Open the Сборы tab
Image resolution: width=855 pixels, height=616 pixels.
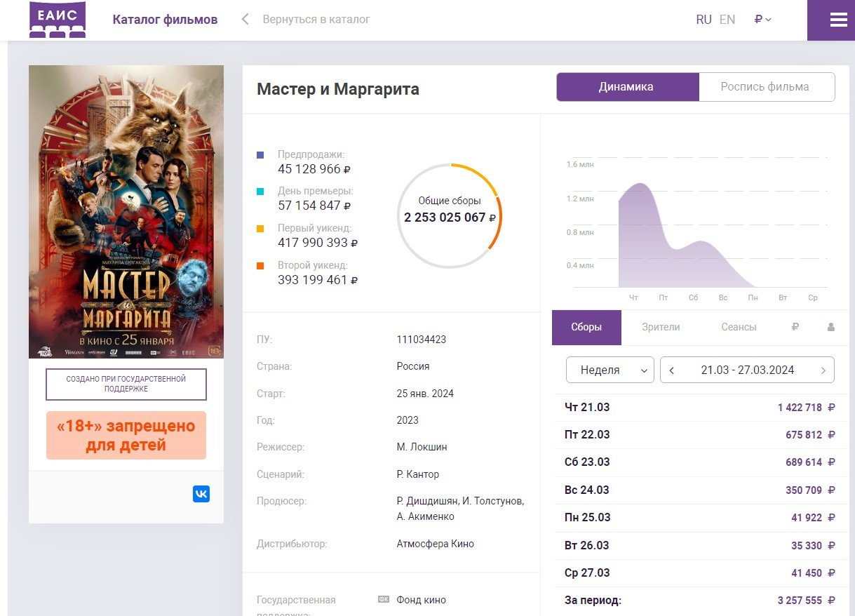pos(586,327)
